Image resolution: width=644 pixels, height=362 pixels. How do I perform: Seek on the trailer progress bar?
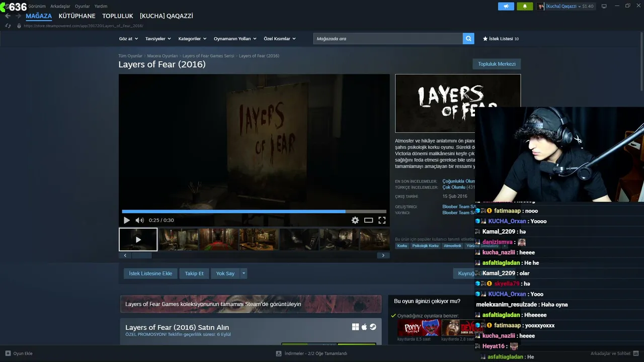(254, 212)
